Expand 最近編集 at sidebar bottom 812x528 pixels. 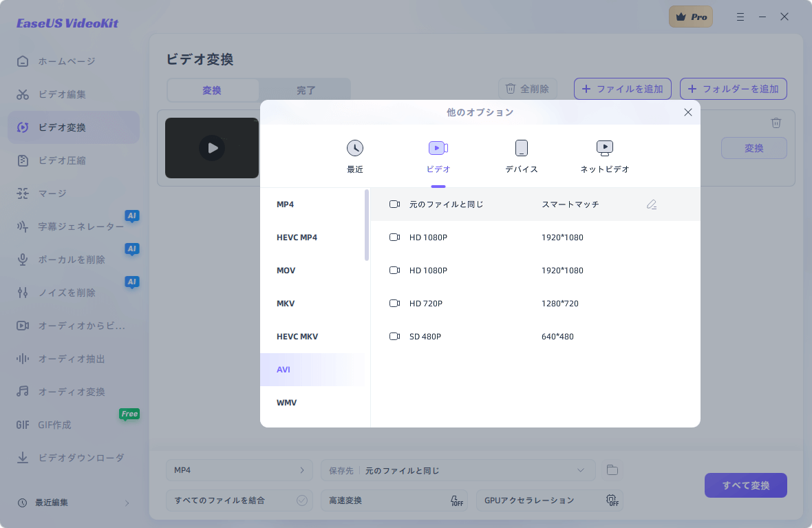click(74, 503)
